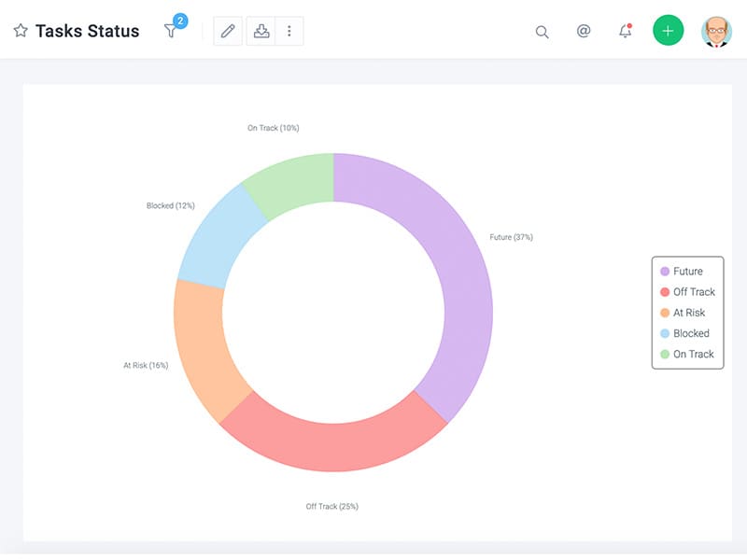
Task: Toggle Off Track series in the legend
Action: pos(687,292)
